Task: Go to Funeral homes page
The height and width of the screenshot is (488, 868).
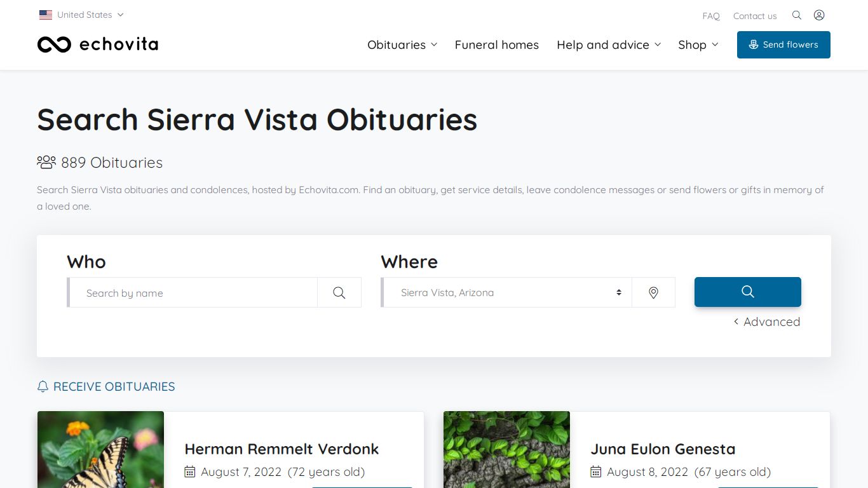Action: pyautogui.click(x=497, y=44)
